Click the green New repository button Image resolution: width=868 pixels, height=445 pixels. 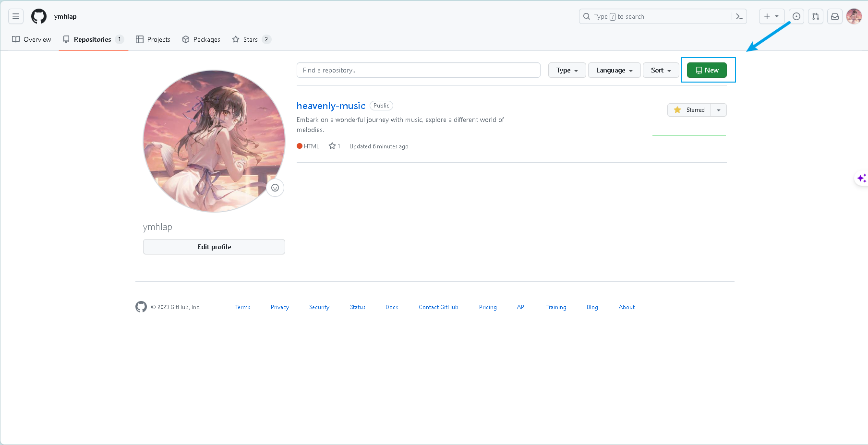click(707, 70)
